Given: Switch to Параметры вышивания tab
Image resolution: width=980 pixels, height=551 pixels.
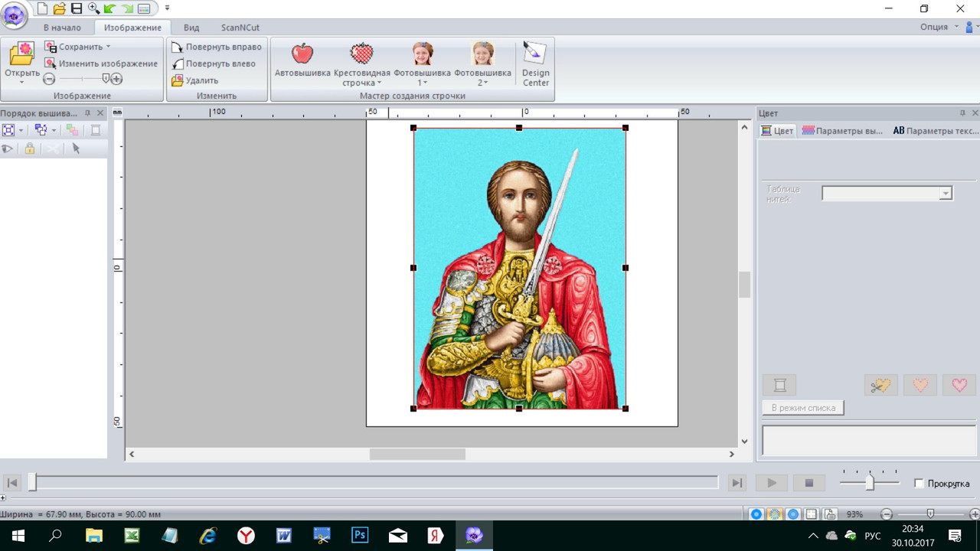Looking at the screenshot, I should coord(843,131).
